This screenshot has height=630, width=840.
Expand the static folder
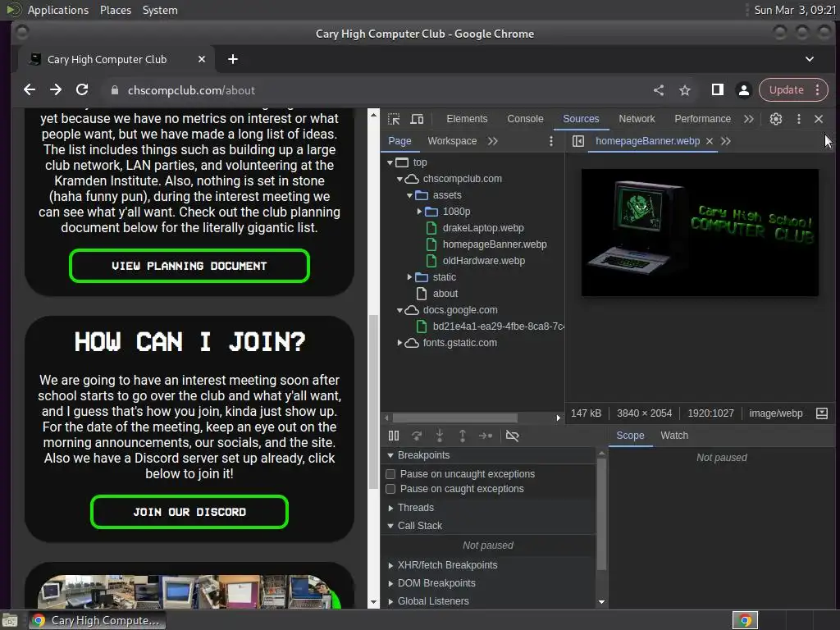(410, 277)
